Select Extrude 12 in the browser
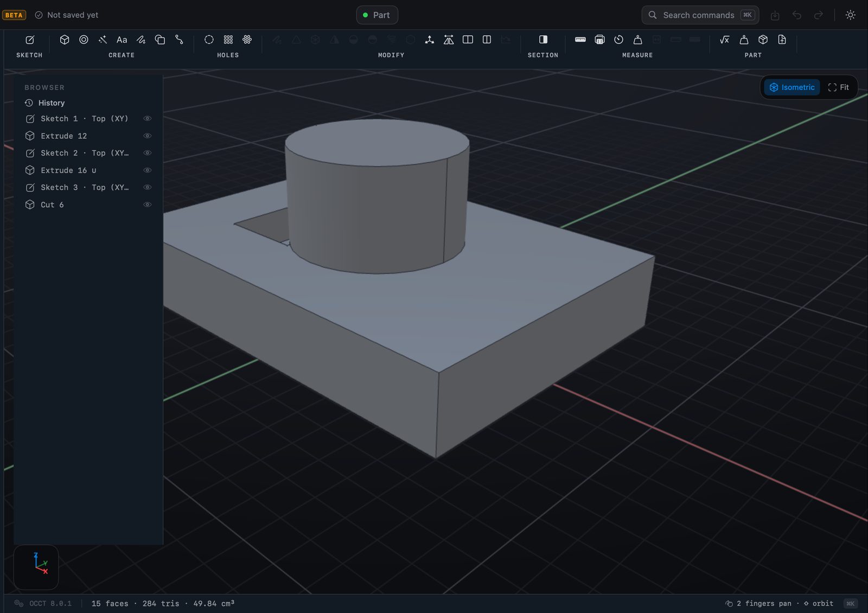 pos(88,136)
